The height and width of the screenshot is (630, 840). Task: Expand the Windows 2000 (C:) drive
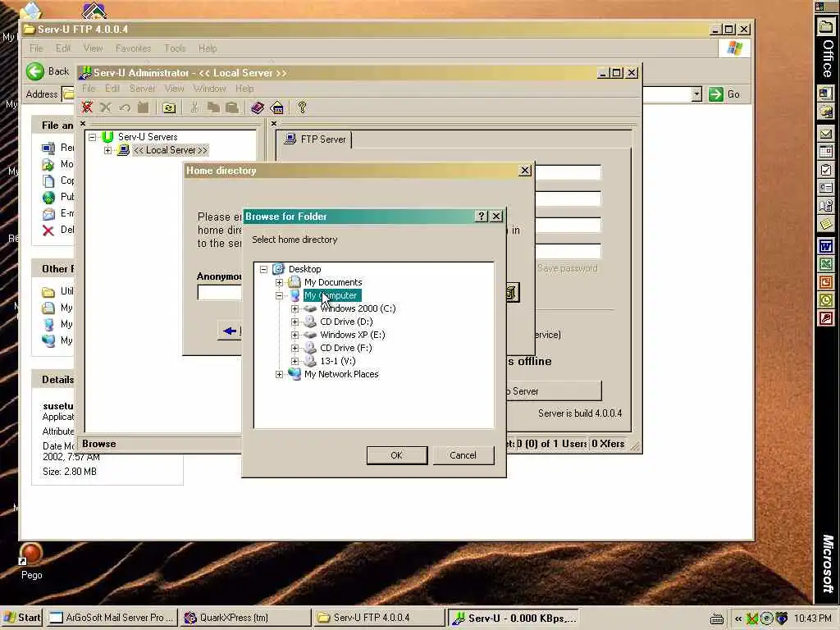[x=294, y=308]
